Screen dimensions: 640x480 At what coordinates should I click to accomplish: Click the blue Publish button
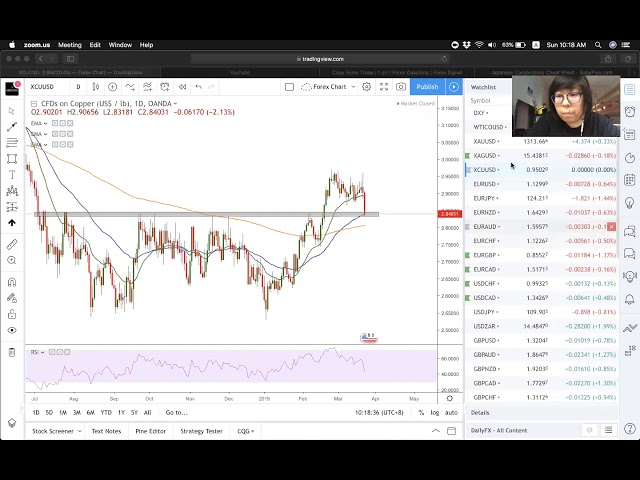[x=427, y=87]
